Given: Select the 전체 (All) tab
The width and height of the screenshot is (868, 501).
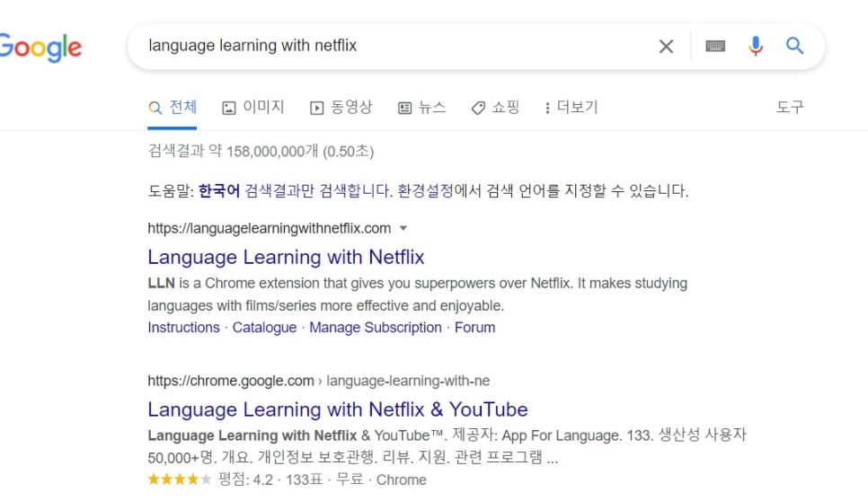Looking at the screenshot, I should coord(173,107).
